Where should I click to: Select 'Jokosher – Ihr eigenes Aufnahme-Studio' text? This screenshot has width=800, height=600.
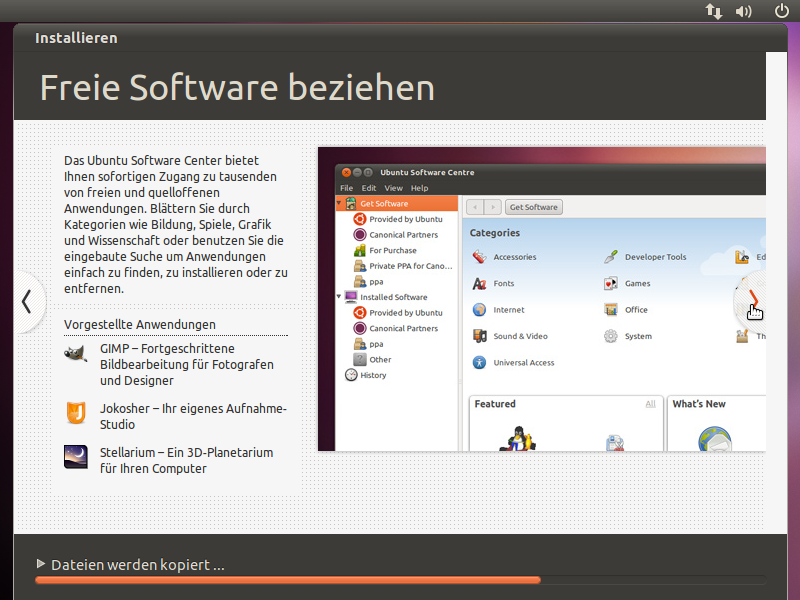pos(193,416)
